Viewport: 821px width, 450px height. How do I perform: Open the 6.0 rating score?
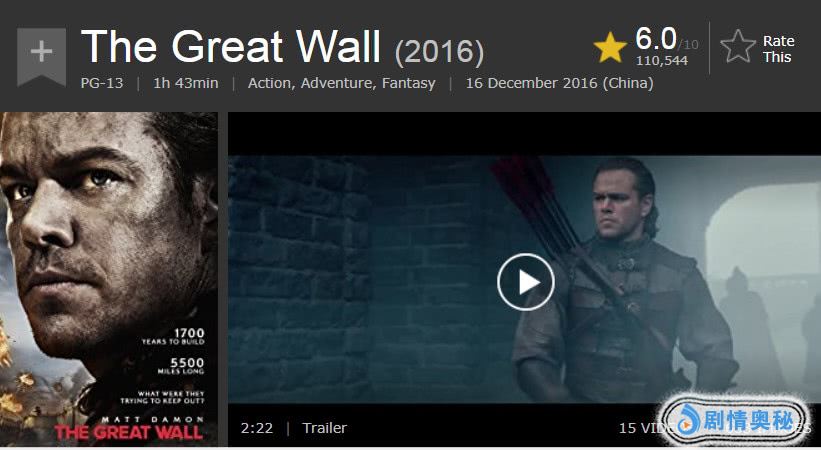tap(656, 39)
